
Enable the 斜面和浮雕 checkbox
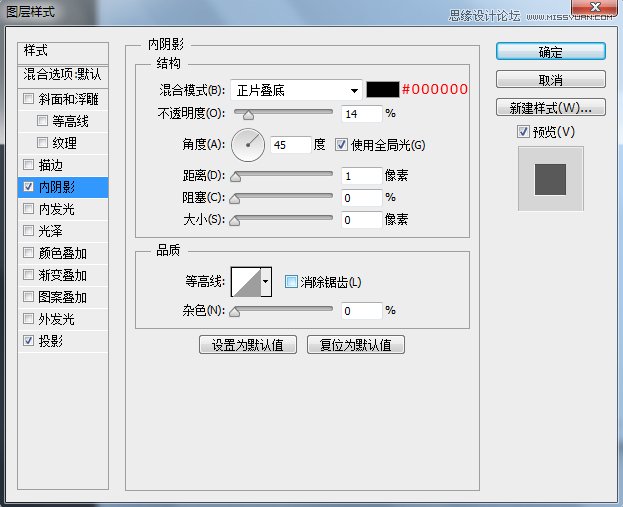click(x=28, y=98)
